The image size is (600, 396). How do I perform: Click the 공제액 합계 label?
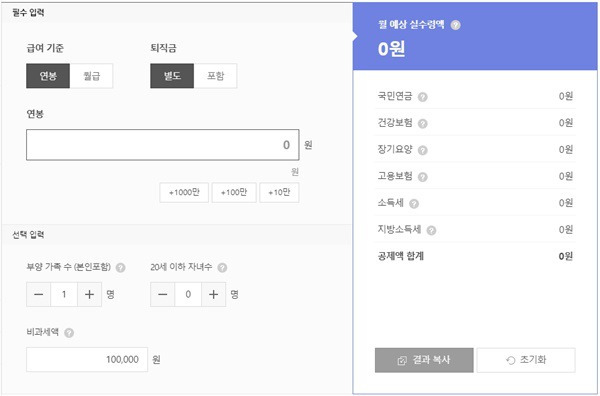401,256
